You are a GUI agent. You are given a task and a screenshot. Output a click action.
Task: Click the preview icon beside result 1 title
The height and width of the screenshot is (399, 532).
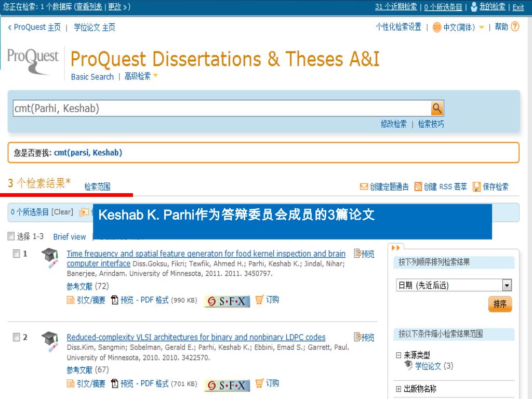tap(357, 253)
